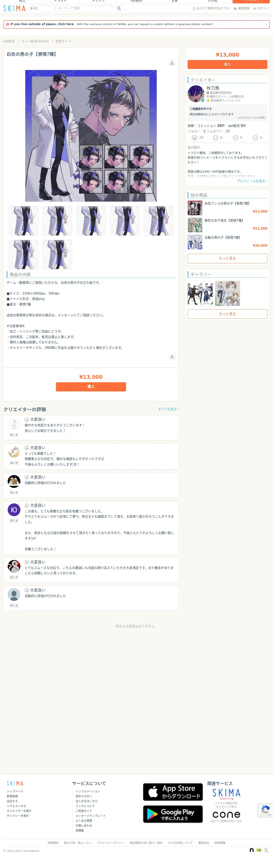Screen dimensions: 273x868
Task: Open 白髪の男の子 product listing
Action: tap(227, 242)
